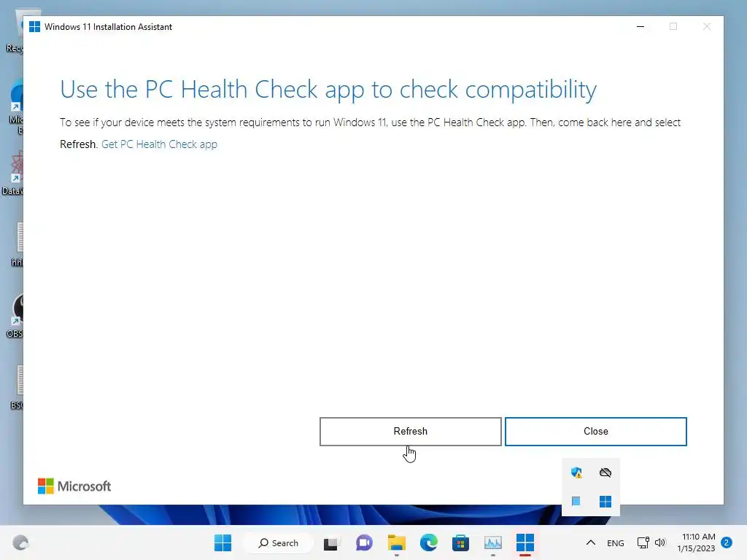Image resolution: width=747 pixels, height=560 pixels.
Task: Click the Windows logo icon in tray overflow
Action: (x=605, y=502)
